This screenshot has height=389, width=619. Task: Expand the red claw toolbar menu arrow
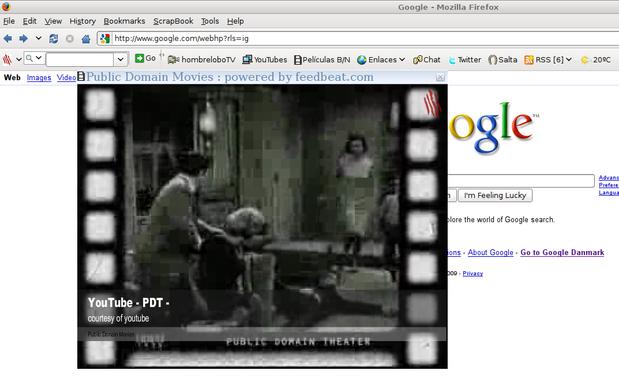(x=18, y=60)
